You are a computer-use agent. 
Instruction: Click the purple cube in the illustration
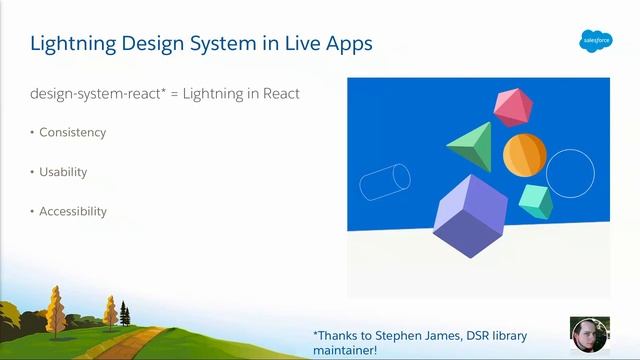[x=470, y=216]
